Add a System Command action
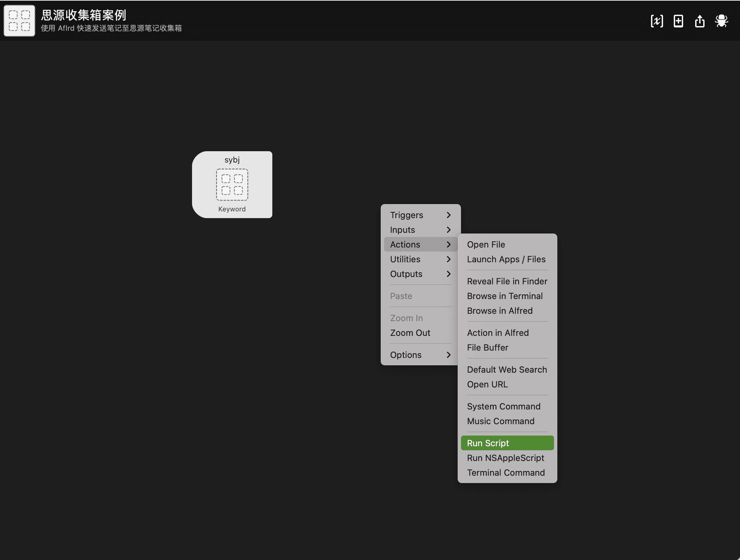Screen dimensions: 740x560 pyautogui.click(x=507, y=406)
